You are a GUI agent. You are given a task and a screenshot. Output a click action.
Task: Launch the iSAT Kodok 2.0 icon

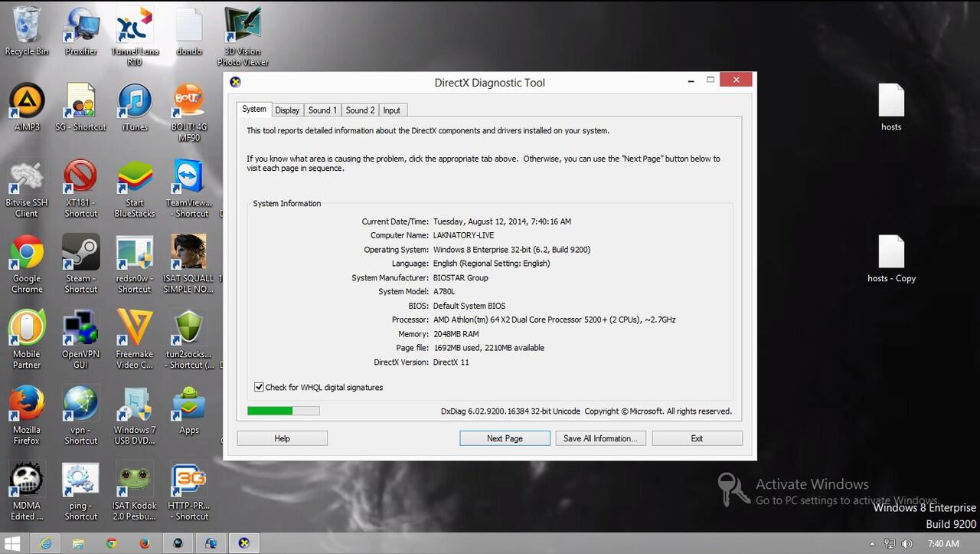135,490
